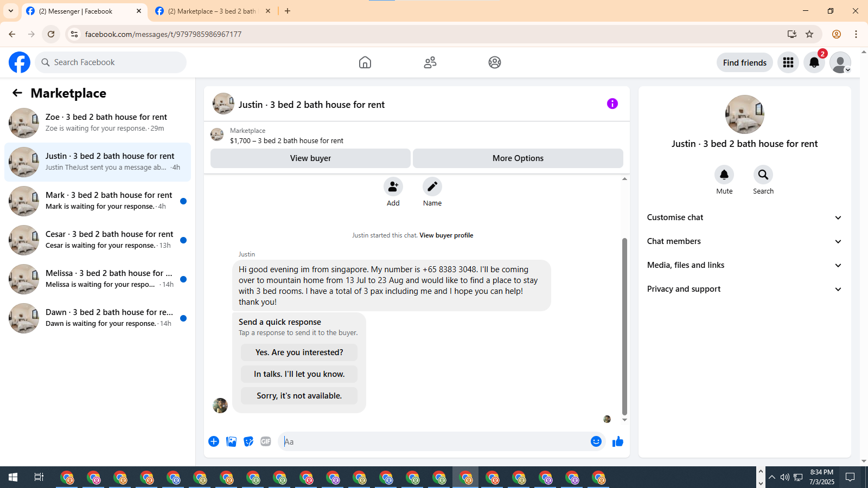Send quick reply 'Yes. Are you interested?'
868x488 pixels.
coord(299,352)
